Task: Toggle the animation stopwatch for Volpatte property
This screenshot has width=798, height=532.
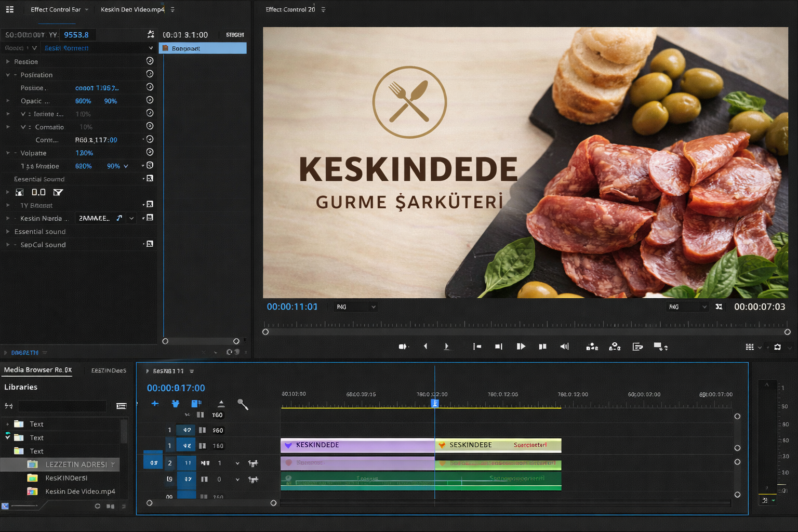Action: 150,152
